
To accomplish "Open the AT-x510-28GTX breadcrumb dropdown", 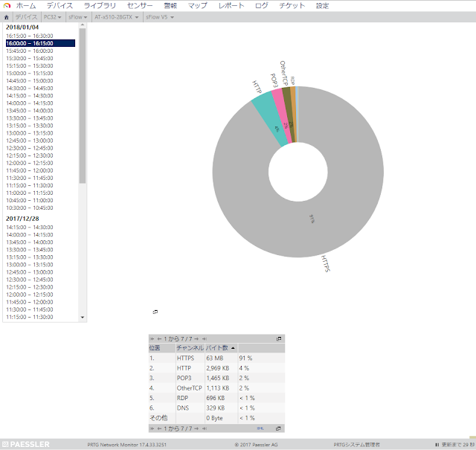I will point(117,17).
